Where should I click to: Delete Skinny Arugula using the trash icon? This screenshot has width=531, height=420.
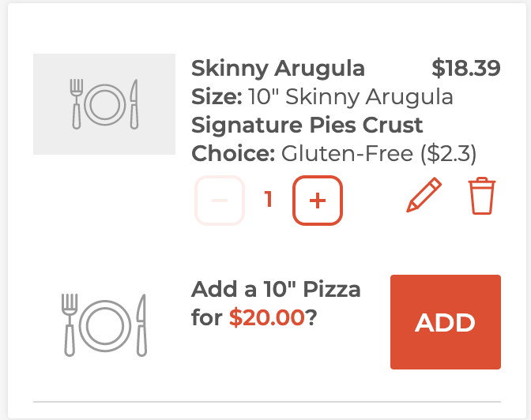click(481, 196)
